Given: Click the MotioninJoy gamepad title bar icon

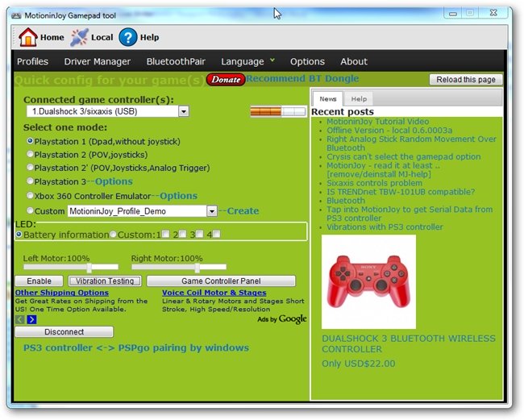Looking at the screenshot, I should coord(16,15).
